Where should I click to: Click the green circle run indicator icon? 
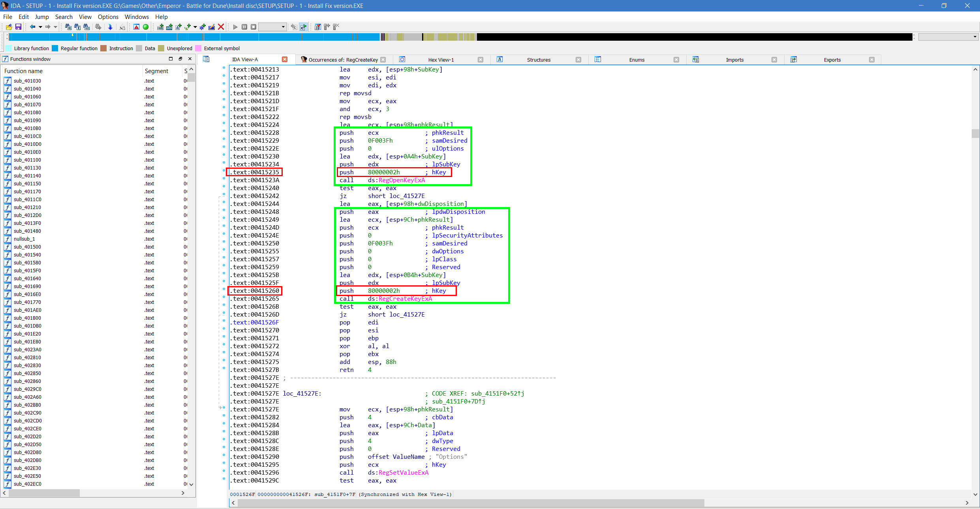coord(146,27)
